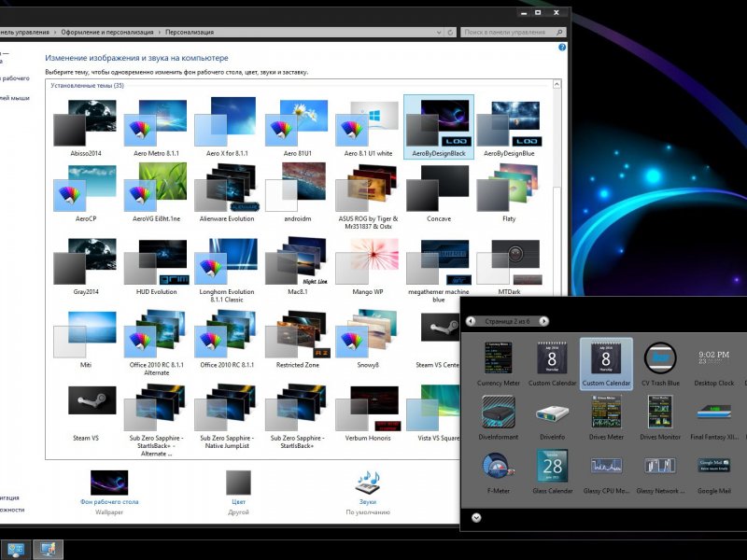Select the MTDark theme
747x560 pixels.
coord(509,266)
